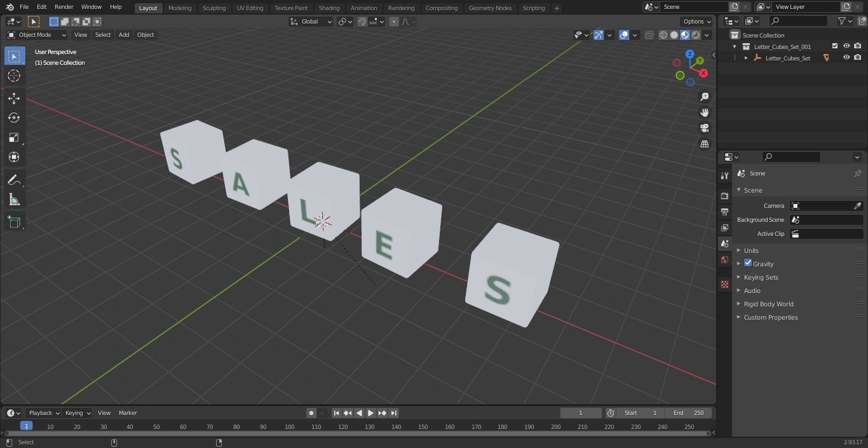Viewport: 868px width, 448px height.
Task: Expand the Audio panel
Action: [x=752, y=290]
